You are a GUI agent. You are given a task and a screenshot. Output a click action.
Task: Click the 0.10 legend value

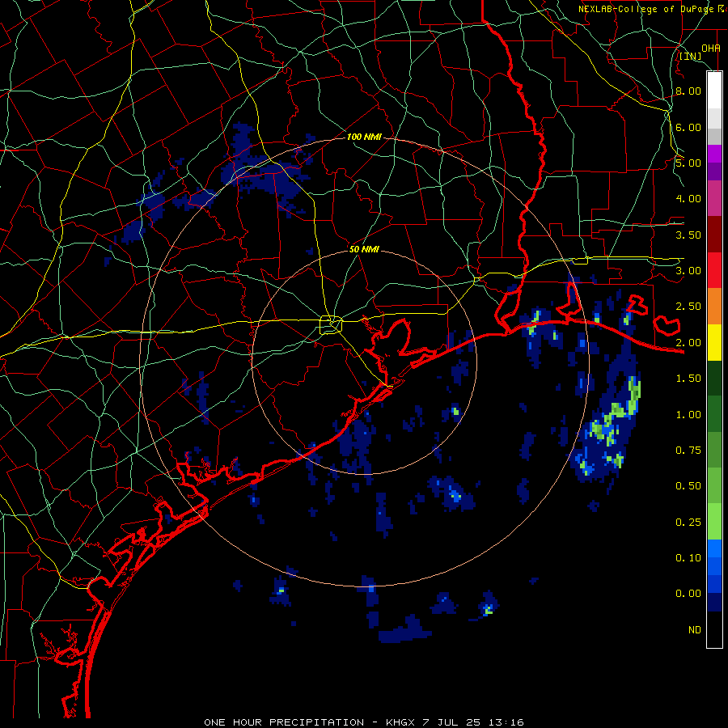point(688,558)
